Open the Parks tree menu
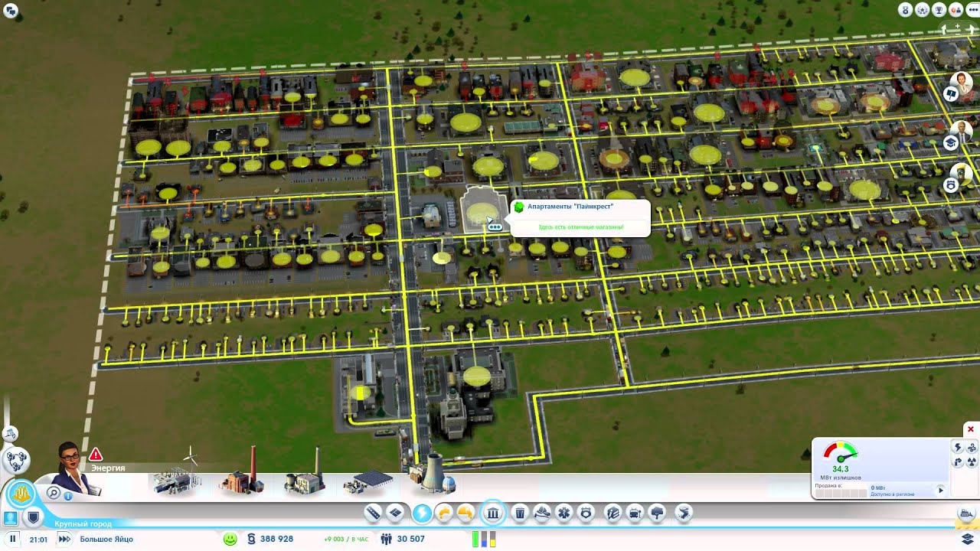Viewport: 980px width, 551px height. [657, 513]
